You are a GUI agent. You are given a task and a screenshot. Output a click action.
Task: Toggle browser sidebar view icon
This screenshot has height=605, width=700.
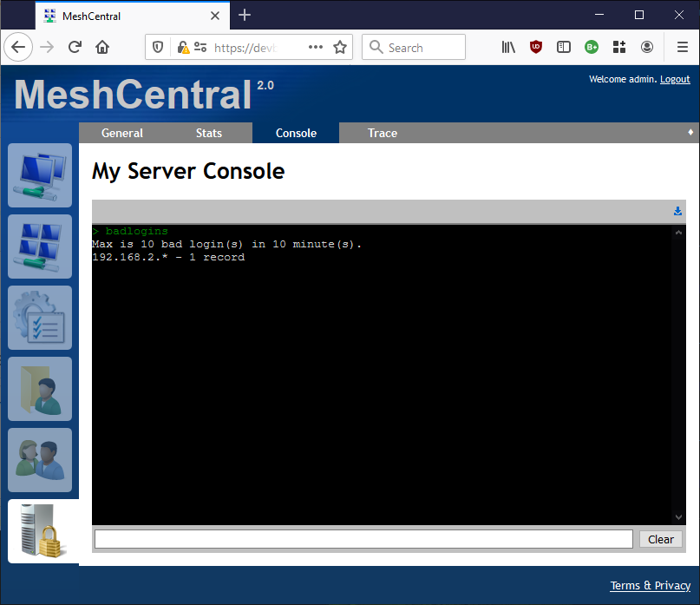[x=564, y=47]
